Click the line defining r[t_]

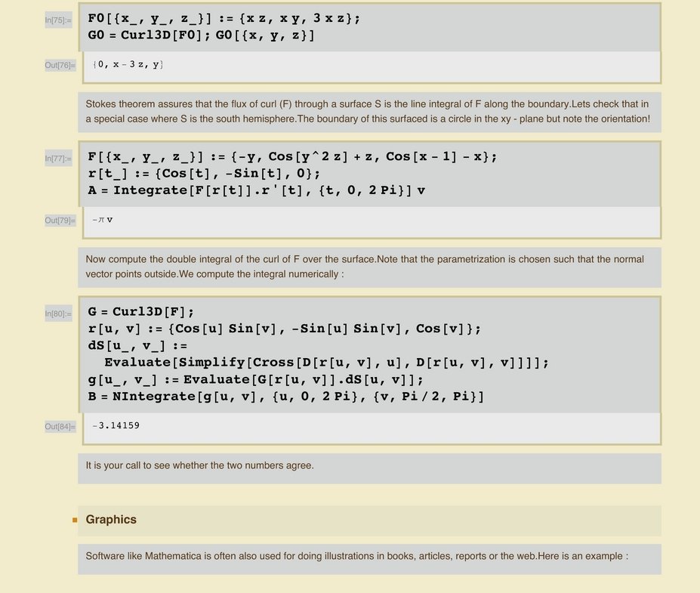coord(204,174)
